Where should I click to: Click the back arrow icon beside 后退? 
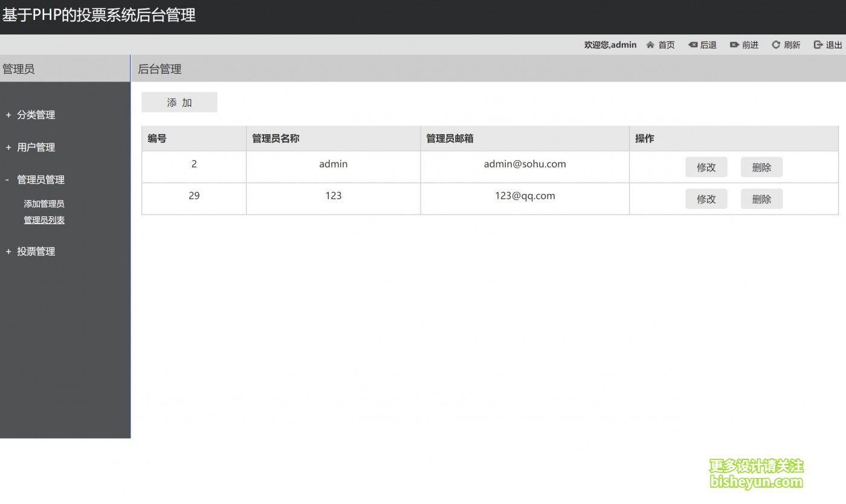pos(693,45)
